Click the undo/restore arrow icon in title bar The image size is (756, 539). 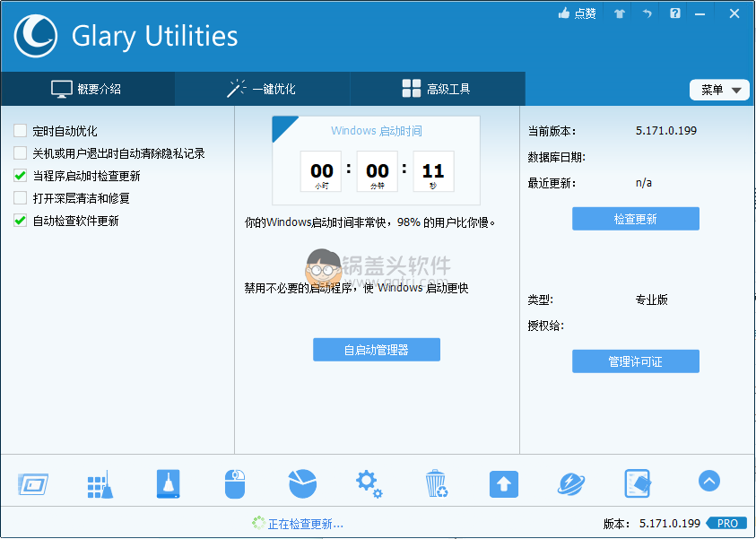pyautogui.click(x=647, y=13)
